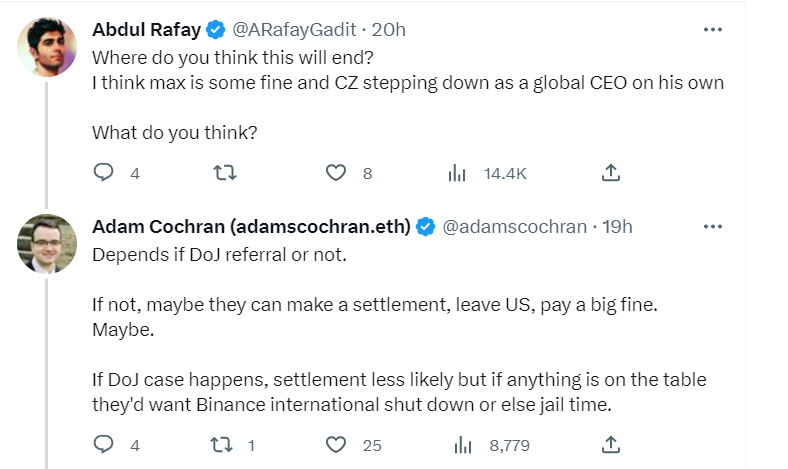Share Adam Cochran's tweet
The image size is (788, 469).
coord(609,445)
